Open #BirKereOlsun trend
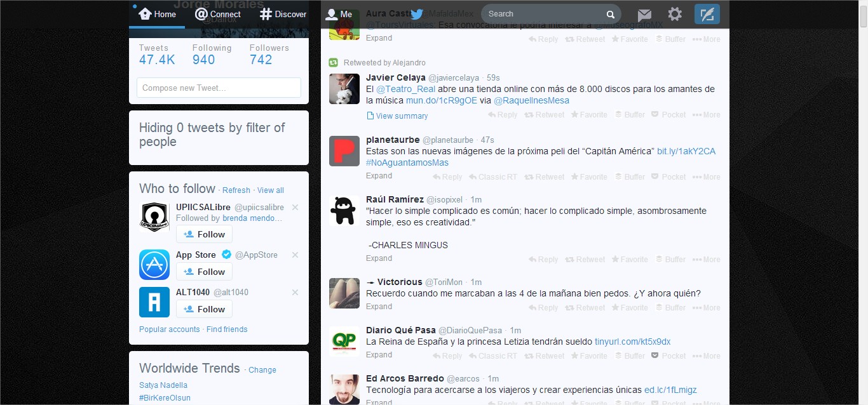868x405 pixels. [165, 398]
